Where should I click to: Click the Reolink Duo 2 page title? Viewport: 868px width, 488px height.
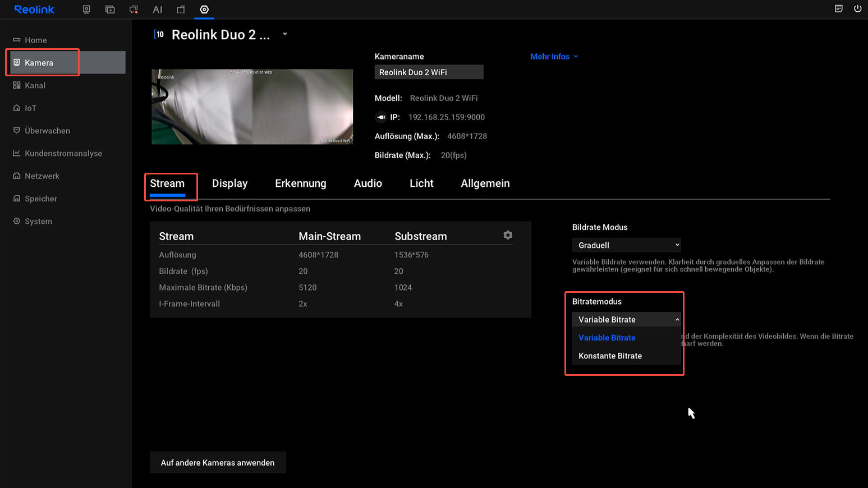coord(221,35)
